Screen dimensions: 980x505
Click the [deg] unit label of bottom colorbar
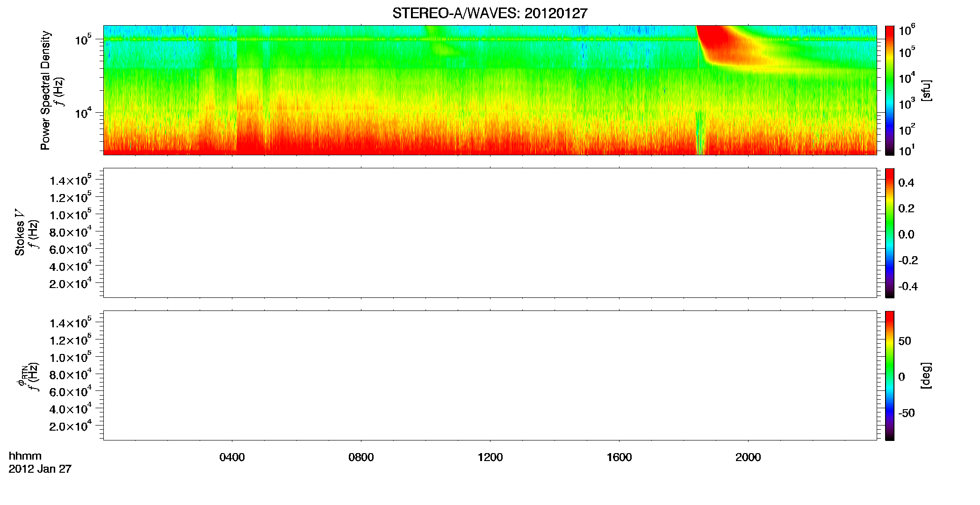pyautogui.click(x=926, y=375)
